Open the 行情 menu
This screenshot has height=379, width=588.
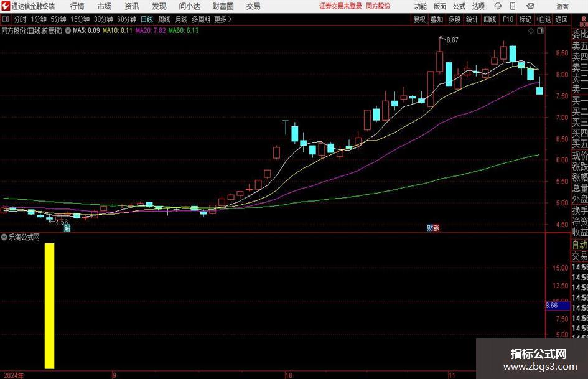pos(77,6)
